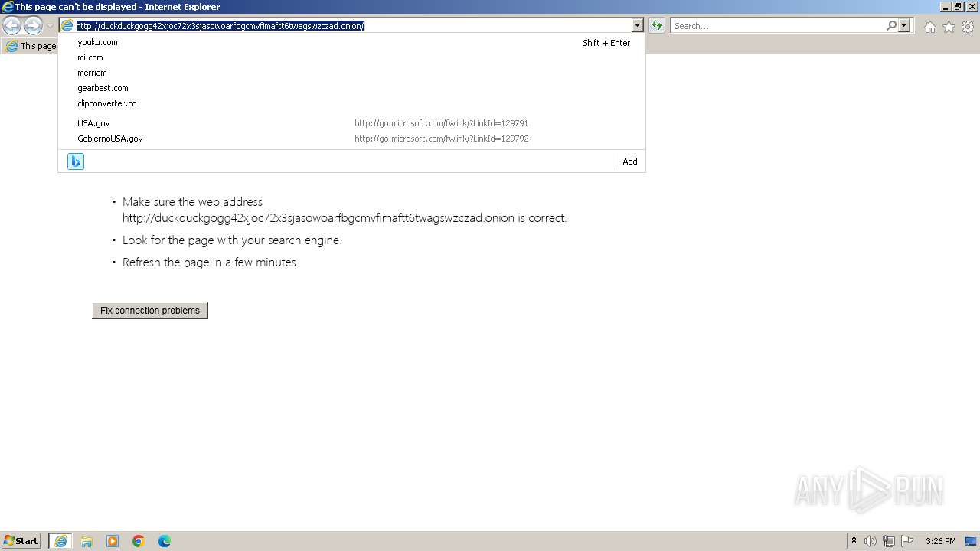Open the Tools gear icon
980x551 pixels.
tap(968, 27)
